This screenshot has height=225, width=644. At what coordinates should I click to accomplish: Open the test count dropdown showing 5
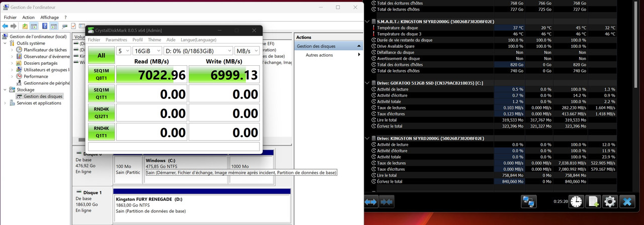123,51
